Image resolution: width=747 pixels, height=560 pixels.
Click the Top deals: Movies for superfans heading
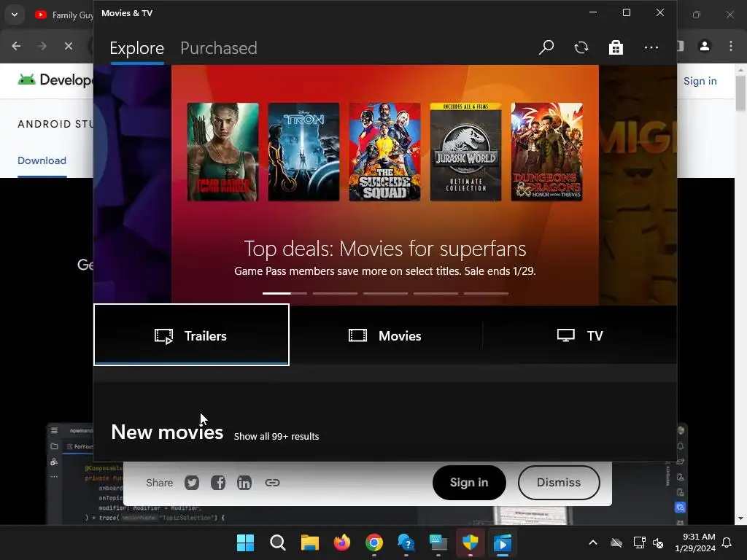(385, 249)
